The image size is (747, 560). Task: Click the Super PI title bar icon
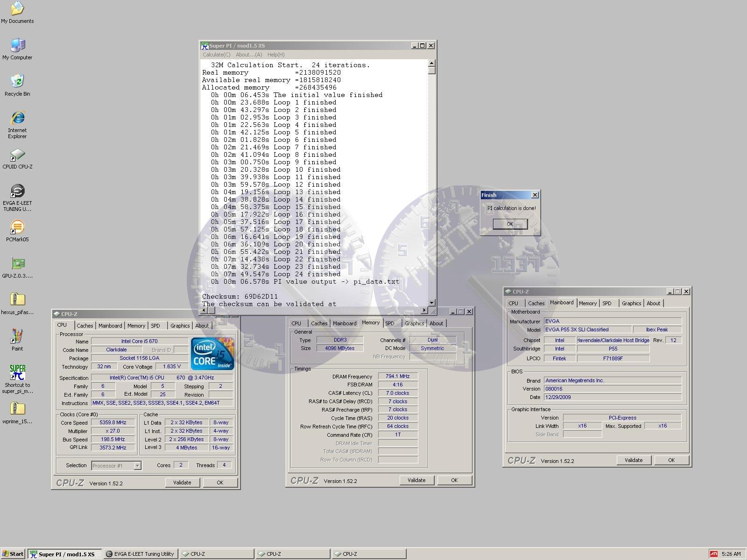(204, 45)
